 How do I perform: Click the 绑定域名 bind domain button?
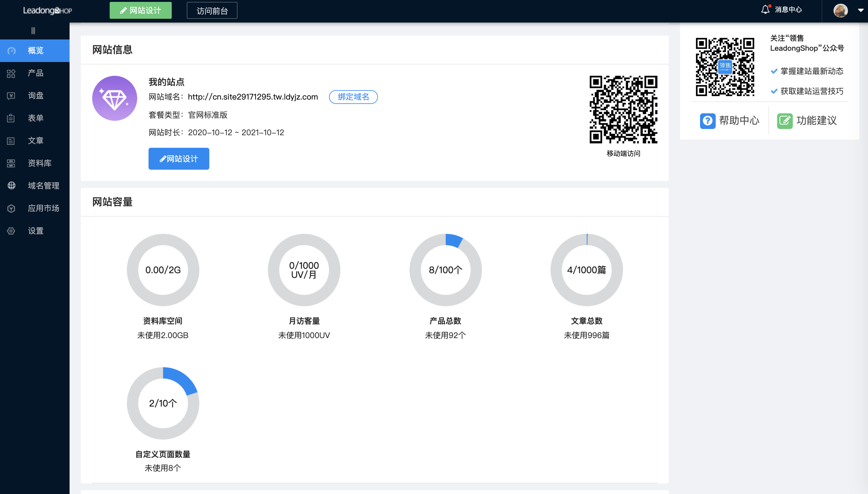pos(353,97)
